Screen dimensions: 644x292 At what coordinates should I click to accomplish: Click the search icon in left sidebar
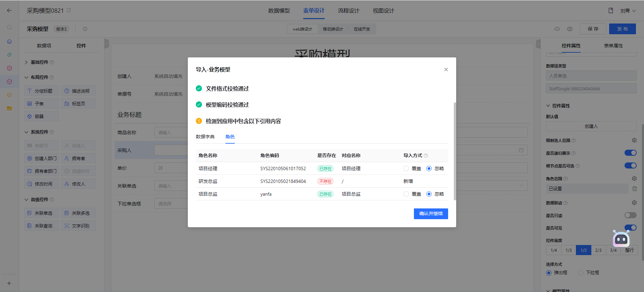(9, 28)
